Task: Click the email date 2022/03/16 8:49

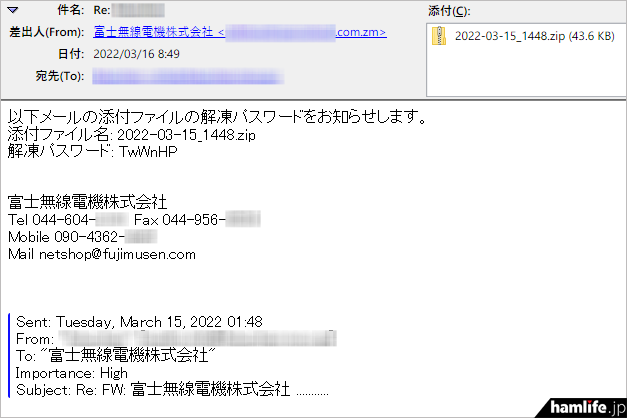Action: tap(136, 54)
